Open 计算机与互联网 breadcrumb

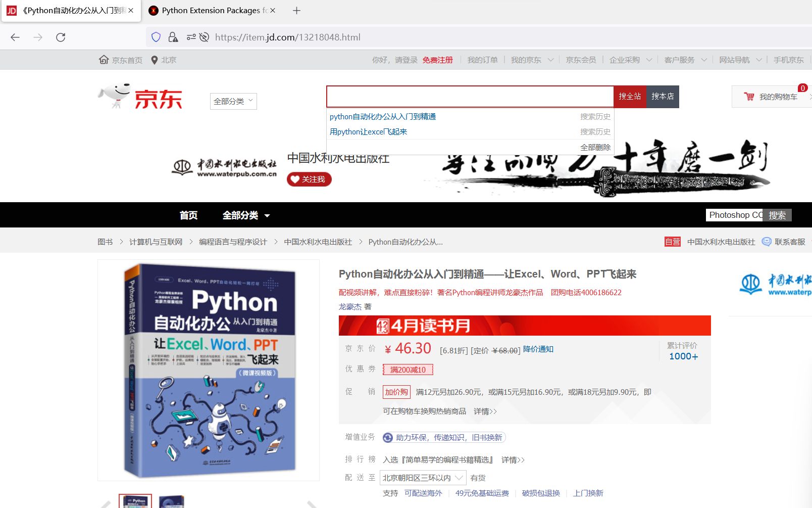point(156,242)
